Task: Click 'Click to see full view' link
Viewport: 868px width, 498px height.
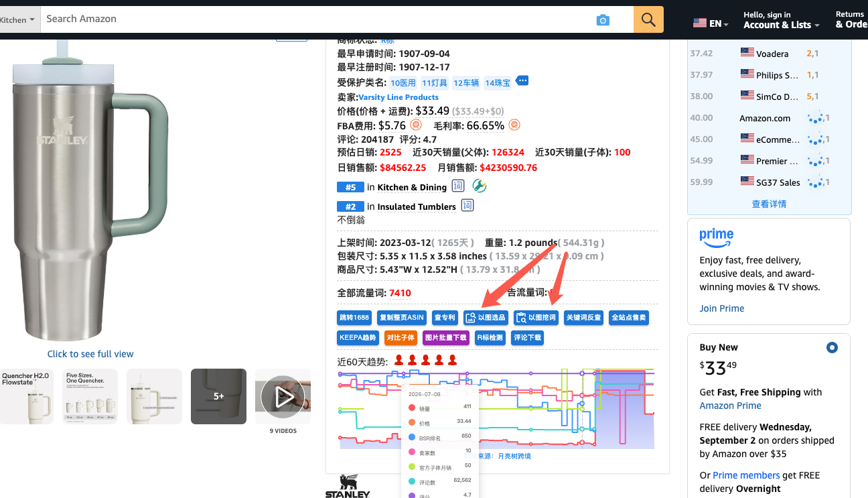Action: 90,354
